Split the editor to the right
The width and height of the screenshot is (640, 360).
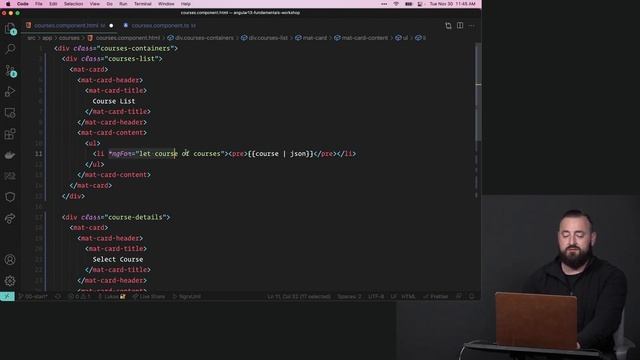click(x=460, y=25)
